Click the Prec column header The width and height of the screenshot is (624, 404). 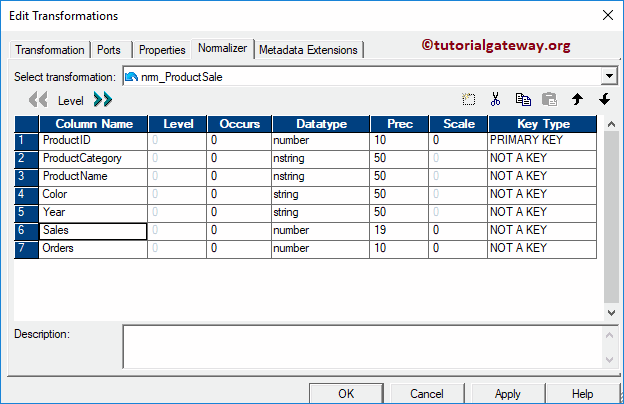(400, 124)
